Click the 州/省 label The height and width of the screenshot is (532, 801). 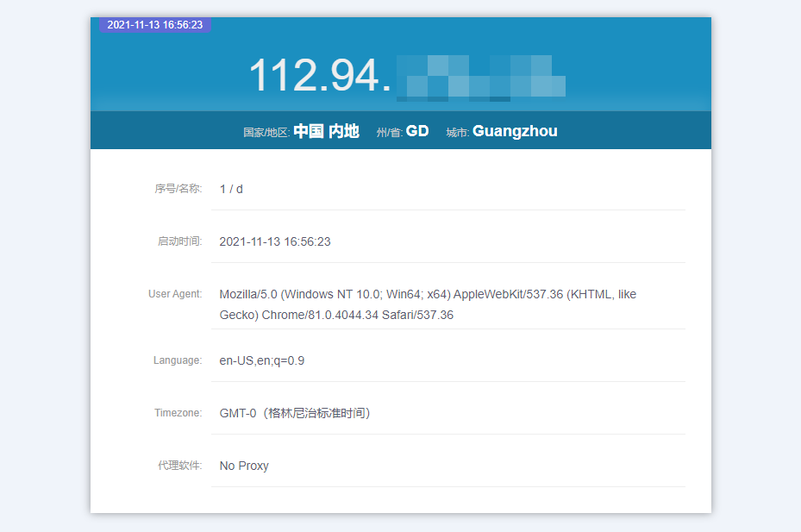(390, 133)
